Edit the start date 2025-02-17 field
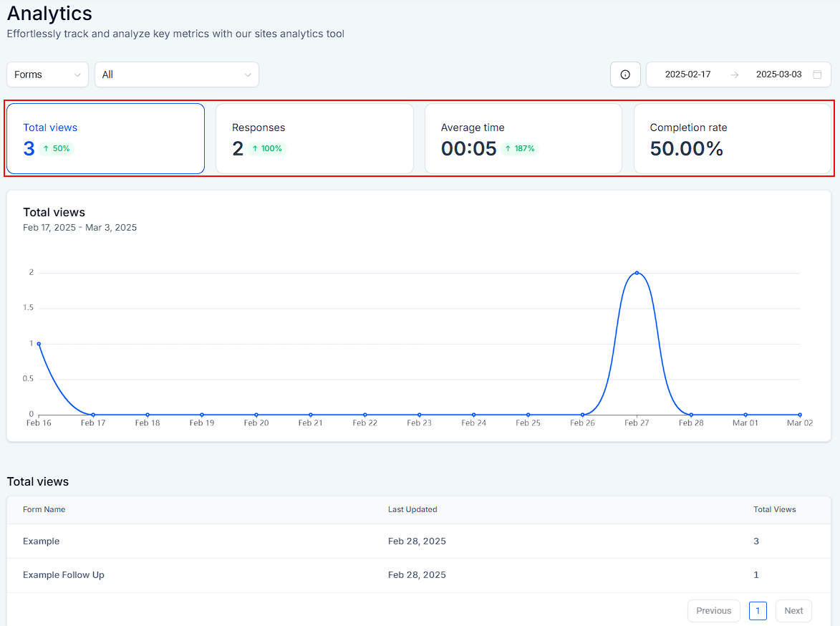The width and height of the screenshot is (840, 626). 687,74
